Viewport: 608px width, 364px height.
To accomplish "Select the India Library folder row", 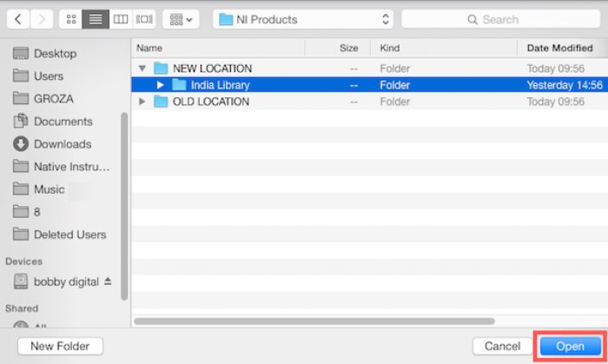I will click(369, 85).
